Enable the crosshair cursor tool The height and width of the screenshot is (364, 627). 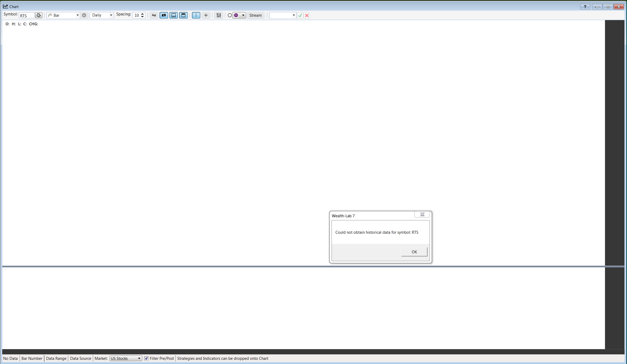206,15
